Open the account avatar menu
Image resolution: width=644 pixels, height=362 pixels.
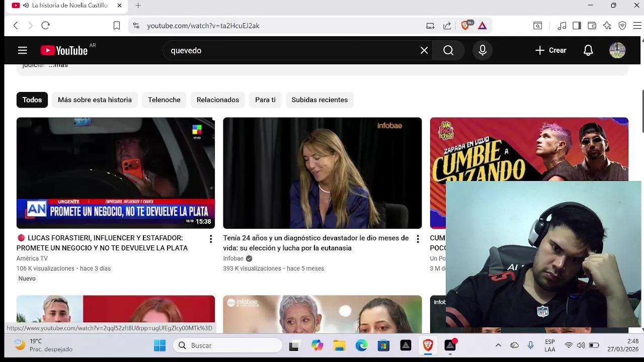click(x=617, y=50)
